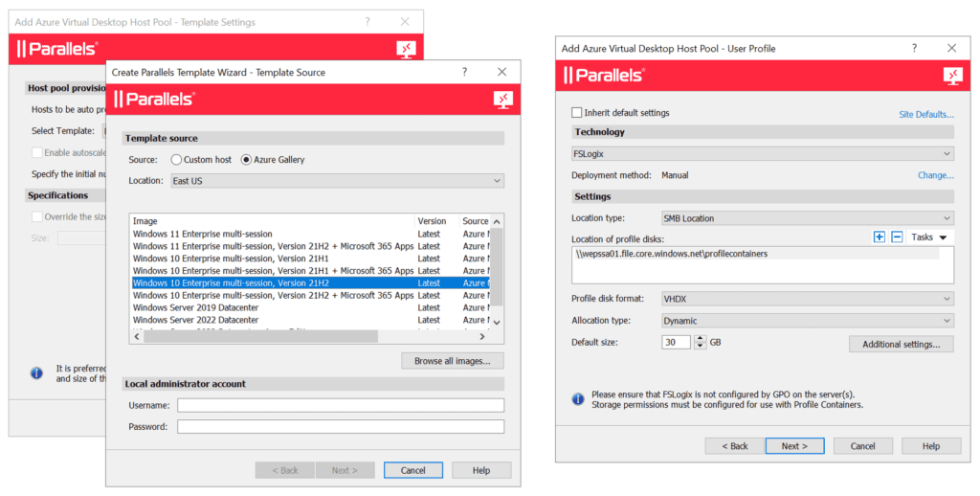Click the minus icon to remove profile disk location
Screen dimensions: 980x496
click(897, 237)
